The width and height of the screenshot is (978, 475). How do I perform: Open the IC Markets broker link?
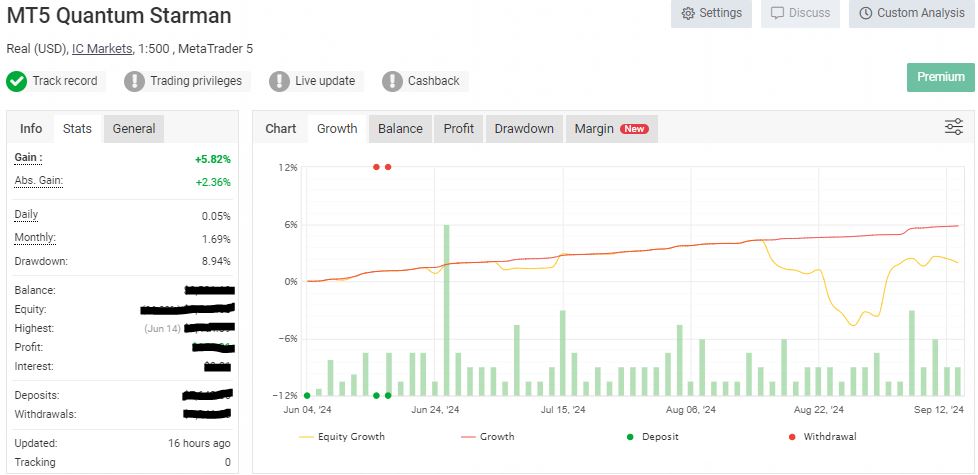point(102,49)
